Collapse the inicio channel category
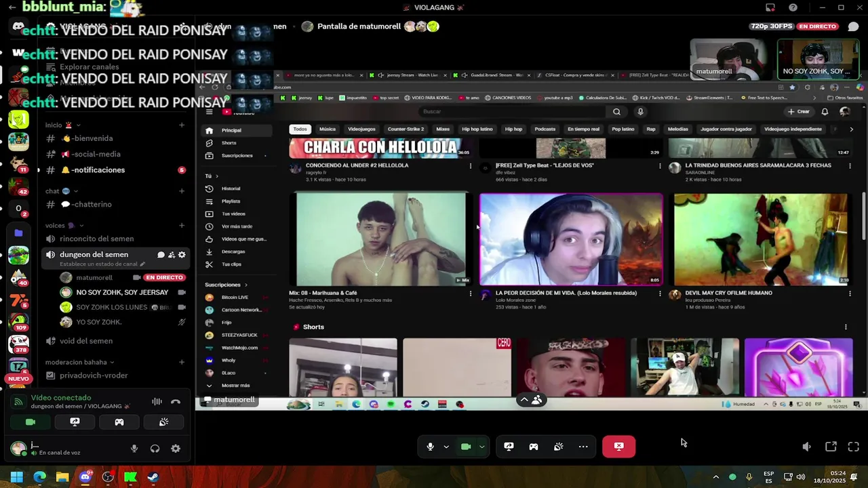 (x=63, y=125)
